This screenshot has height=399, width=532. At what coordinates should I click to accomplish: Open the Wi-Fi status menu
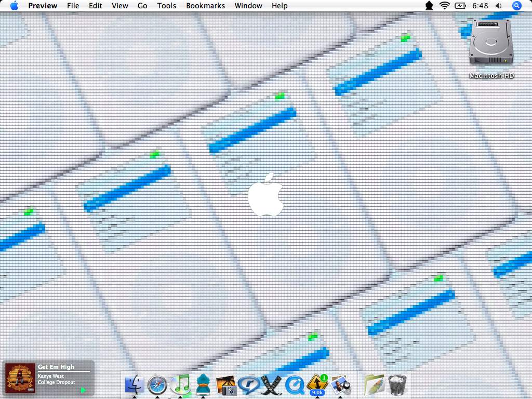tap(444, 6)
